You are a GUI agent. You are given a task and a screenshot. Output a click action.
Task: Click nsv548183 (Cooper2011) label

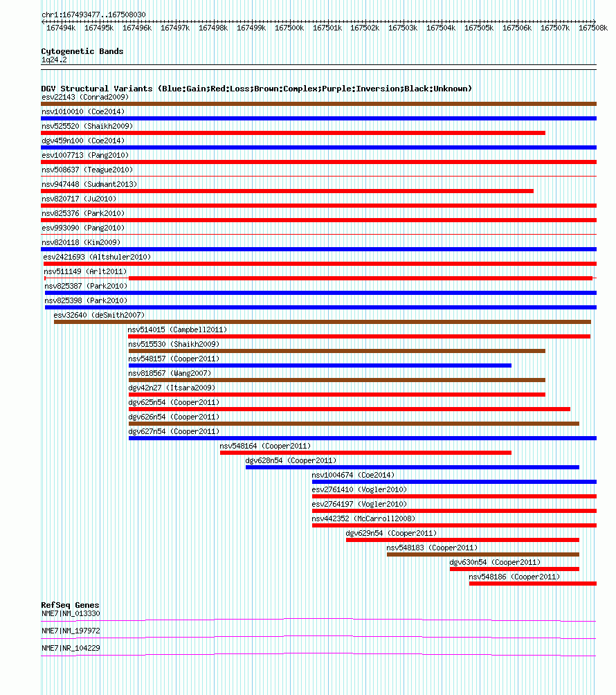(432, 548)
